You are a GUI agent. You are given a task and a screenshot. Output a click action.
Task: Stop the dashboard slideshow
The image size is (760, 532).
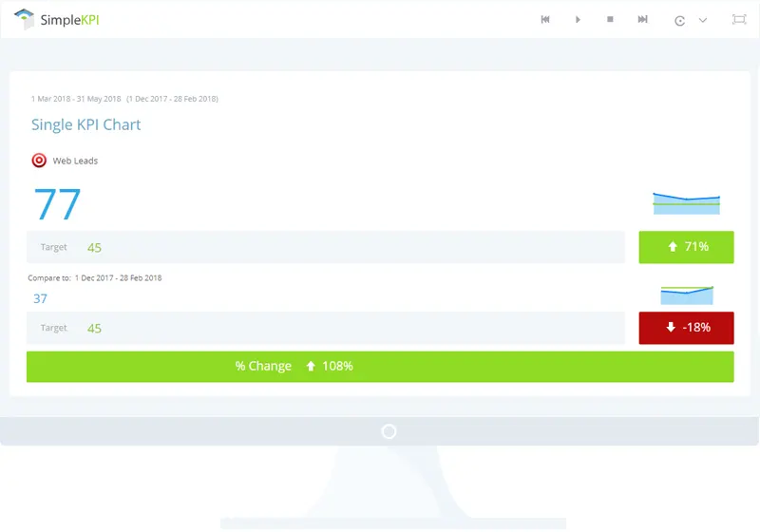click(610, 19)
